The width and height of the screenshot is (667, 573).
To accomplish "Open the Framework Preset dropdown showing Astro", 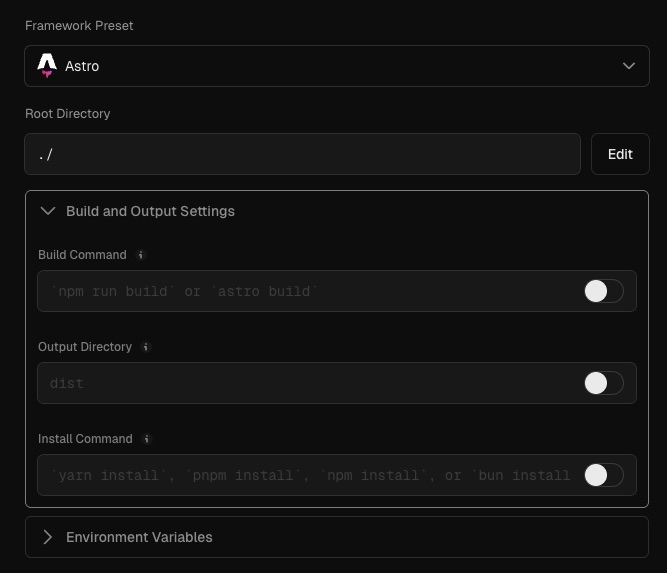I will pyautogui.click(x=337, y=66).
